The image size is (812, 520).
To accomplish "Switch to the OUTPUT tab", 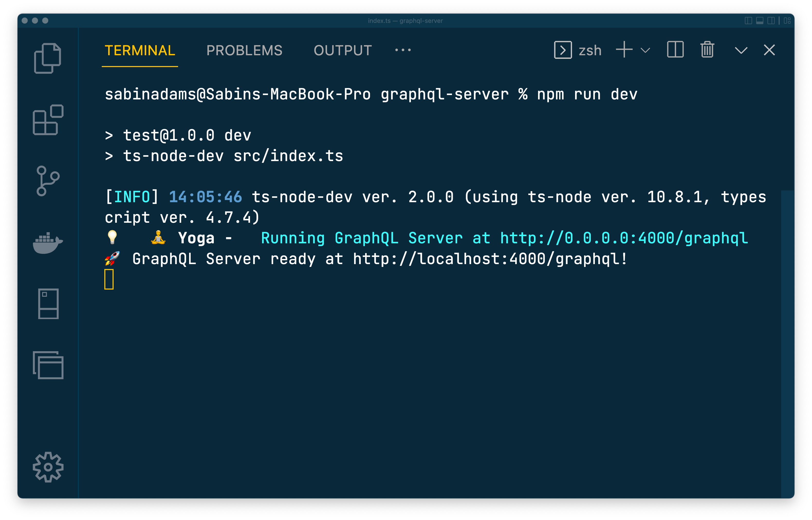I will (x=343, y=50).
